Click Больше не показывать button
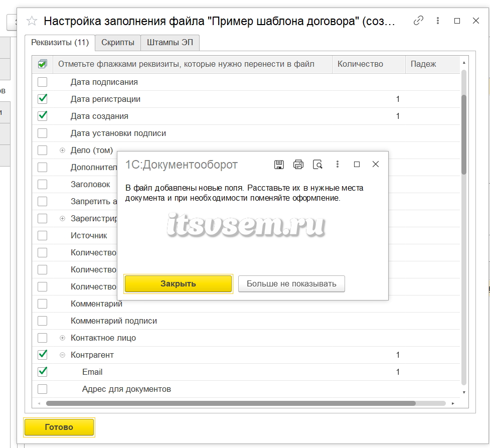Image resolution: width=490 pixels, height=448 pixels. click(x=291, y=284)
